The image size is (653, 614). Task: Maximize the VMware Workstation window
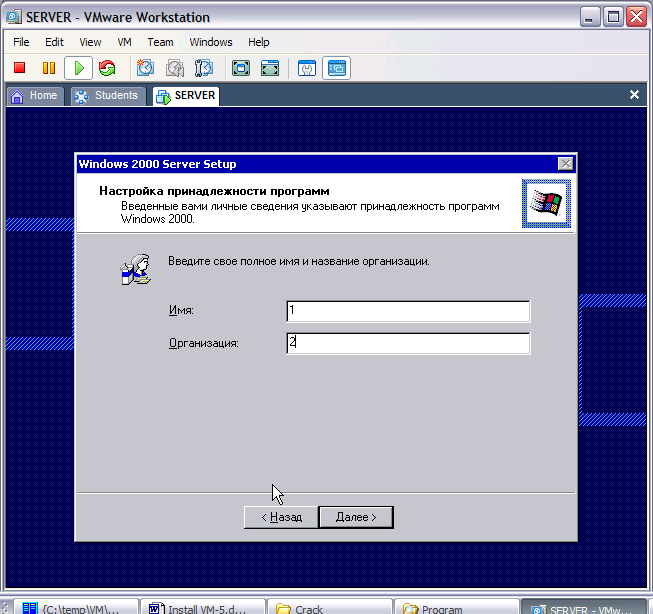coord(613,17)
